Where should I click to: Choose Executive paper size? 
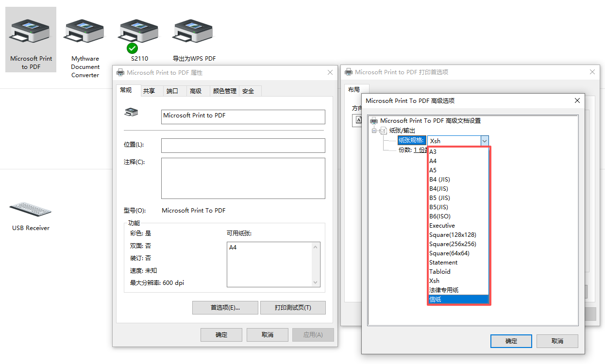[458, 226]
